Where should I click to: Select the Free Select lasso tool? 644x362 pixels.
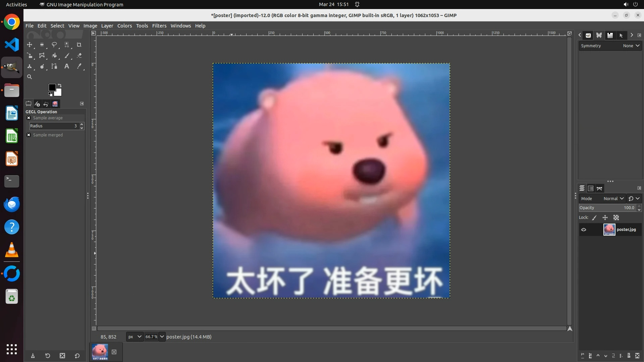(54, 45)
